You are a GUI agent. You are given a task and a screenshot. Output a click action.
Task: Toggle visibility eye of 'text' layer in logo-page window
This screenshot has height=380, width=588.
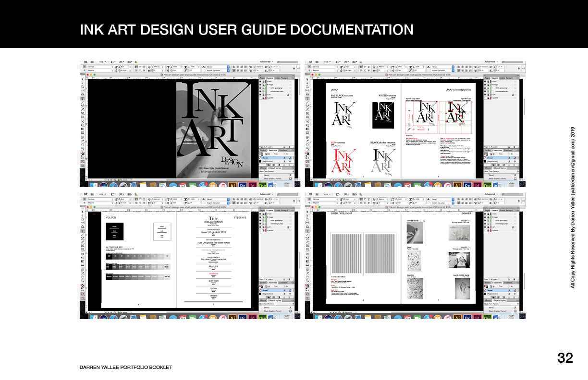tap(485, 82)
